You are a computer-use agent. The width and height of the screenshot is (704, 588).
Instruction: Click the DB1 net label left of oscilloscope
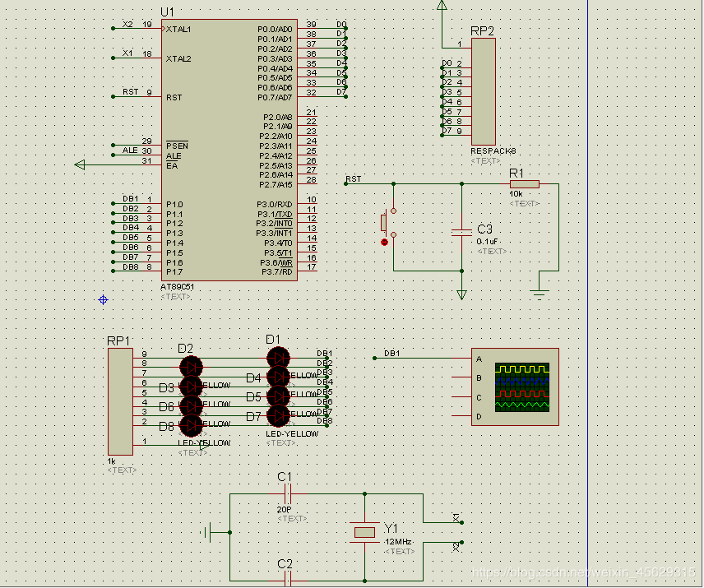392,354
